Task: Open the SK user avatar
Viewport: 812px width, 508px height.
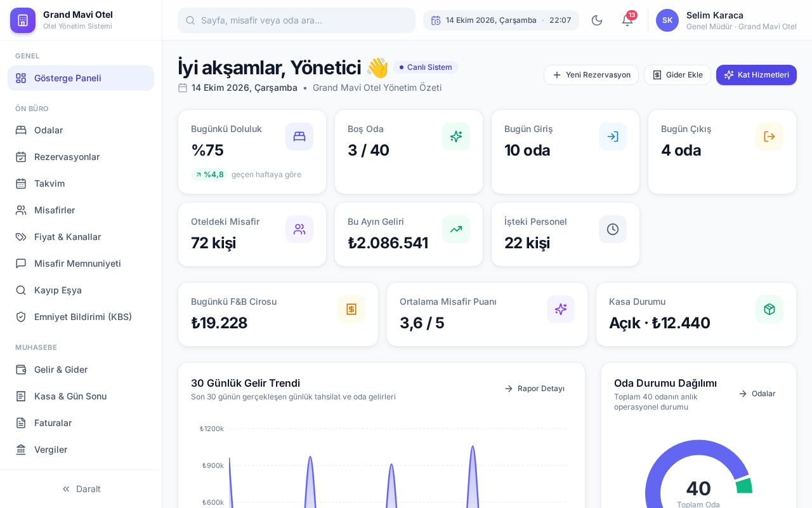Action: coord(667,20)
